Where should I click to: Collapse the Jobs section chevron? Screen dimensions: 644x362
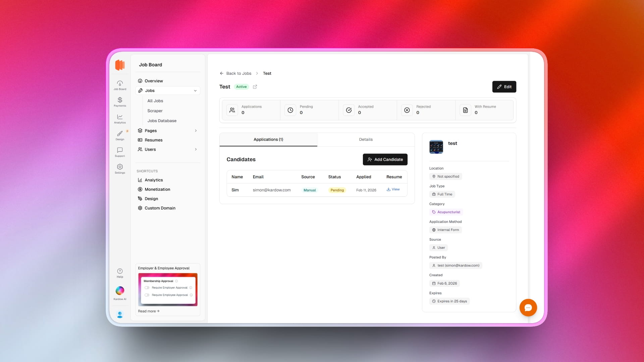(196, 90)
